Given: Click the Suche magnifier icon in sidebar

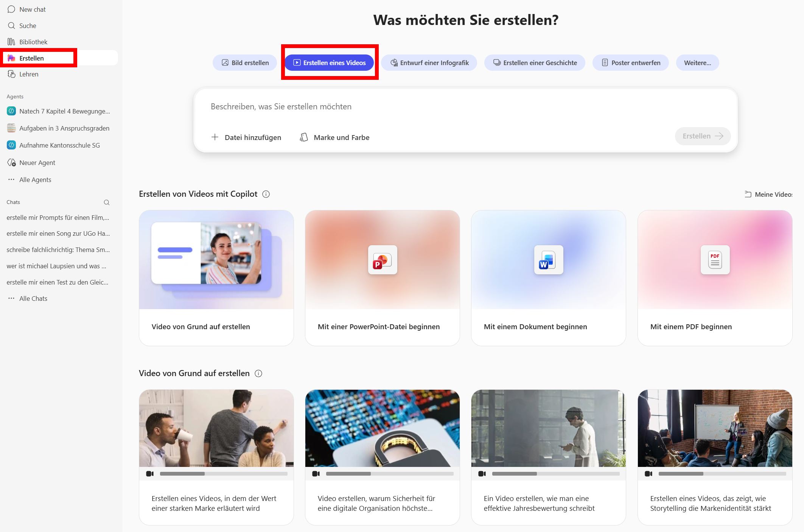Looking at the screenshot, I should [x=11, y=26].
